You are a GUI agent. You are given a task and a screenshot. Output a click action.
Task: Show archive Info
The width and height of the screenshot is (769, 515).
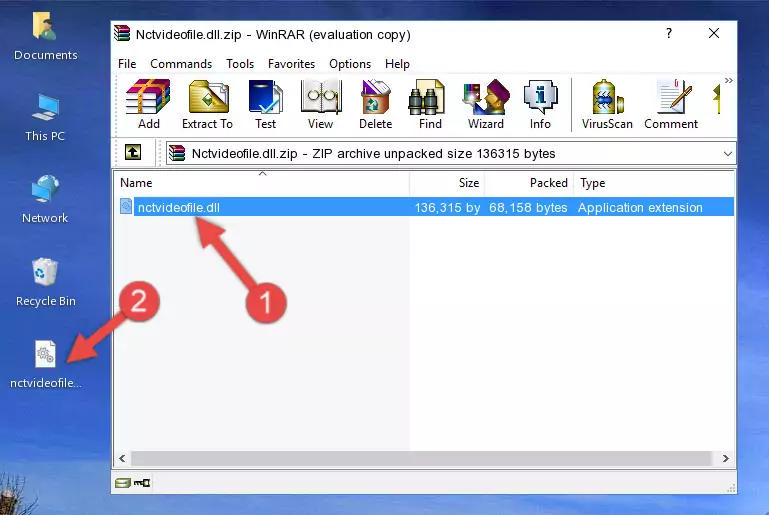[x=540, y=104]
